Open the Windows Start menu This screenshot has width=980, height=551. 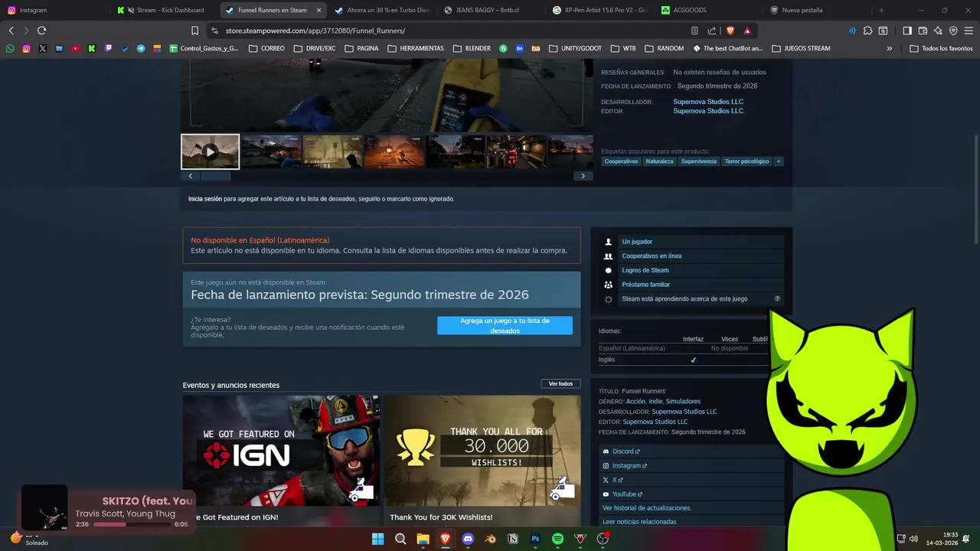377,539
